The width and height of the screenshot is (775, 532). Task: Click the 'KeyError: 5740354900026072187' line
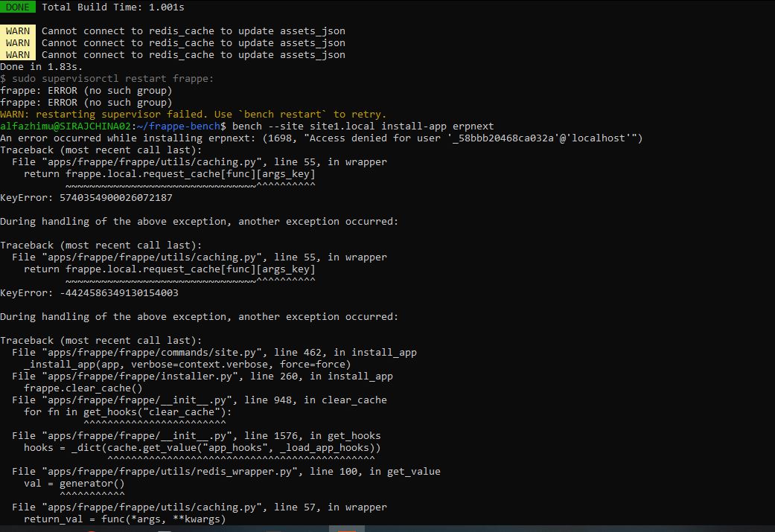coord(86,198)
